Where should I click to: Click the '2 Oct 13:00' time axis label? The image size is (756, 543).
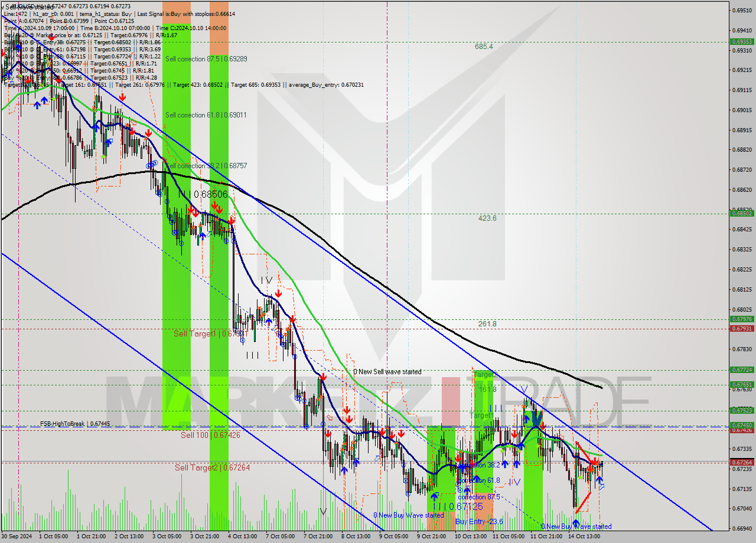(129, 537)
